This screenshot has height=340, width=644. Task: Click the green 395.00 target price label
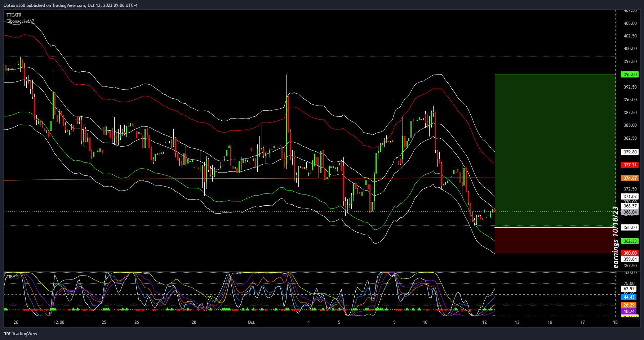tap(630, 75)
